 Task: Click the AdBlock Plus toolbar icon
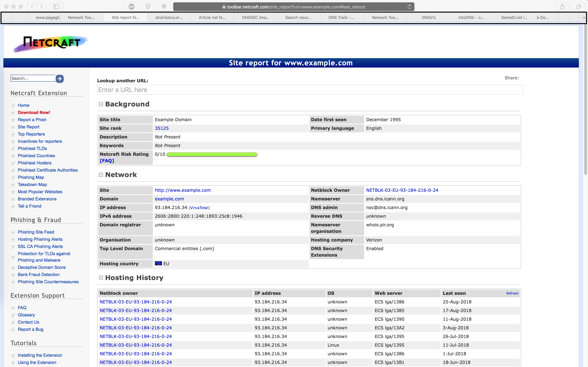tap(131, 7)
